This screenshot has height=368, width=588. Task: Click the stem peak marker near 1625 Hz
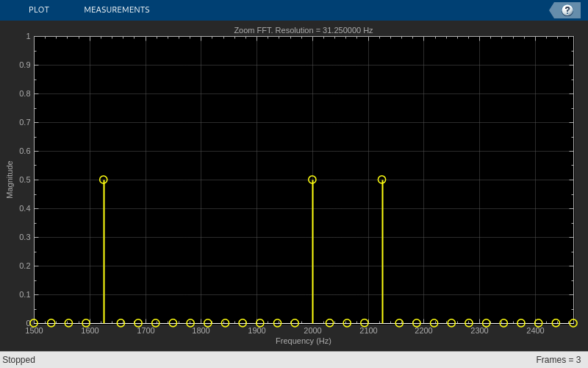coord(104,180)
